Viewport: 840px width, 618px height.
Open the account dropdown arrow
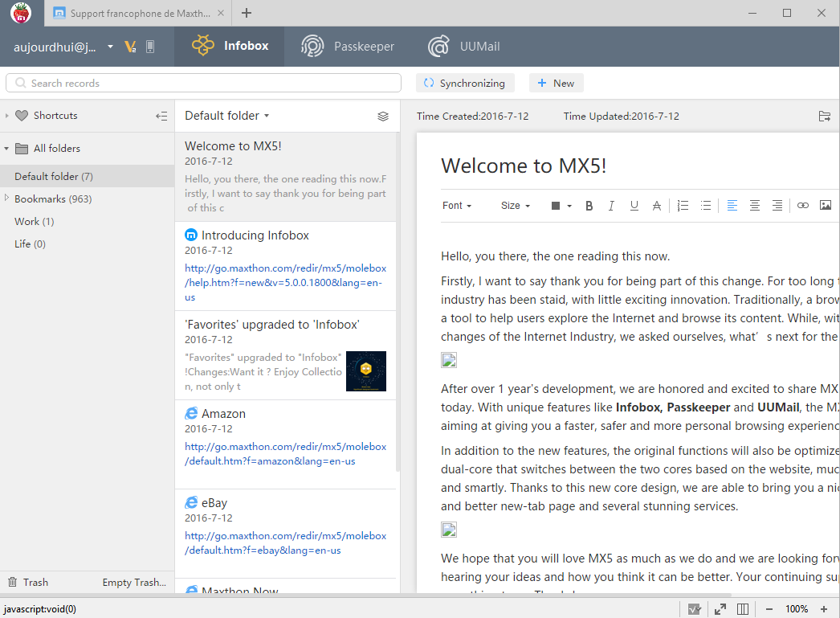tap(110, 47)
